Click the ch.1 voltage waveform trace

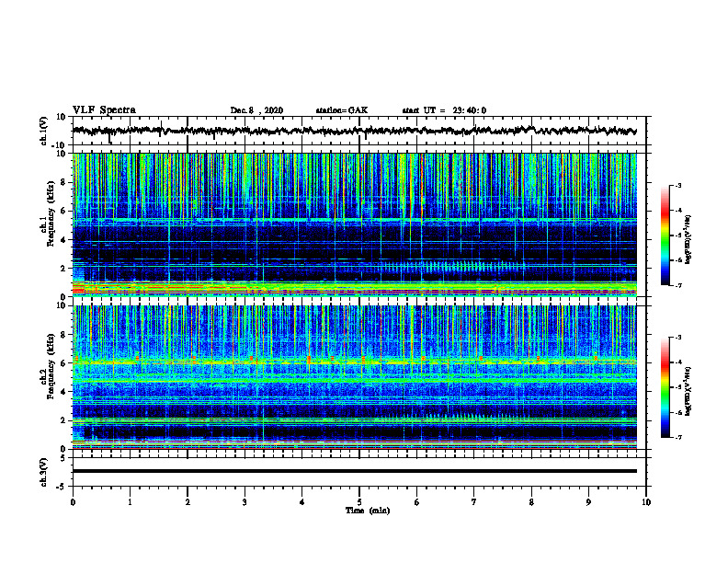pyautogui.click(x=354, y=131)
